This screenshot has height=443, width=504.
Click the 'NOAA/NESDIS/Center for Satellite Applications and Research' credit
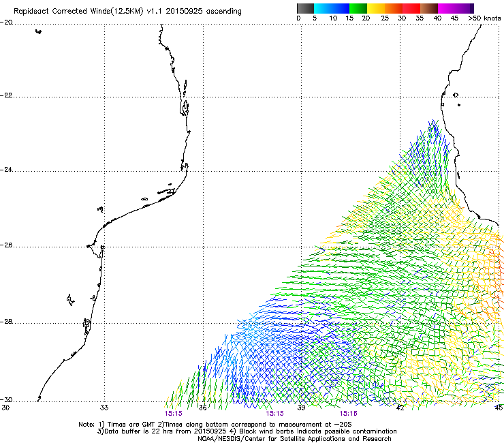(x=294, y=439)
